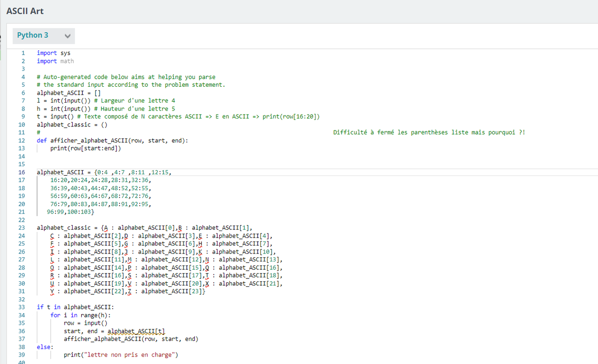Click the line ending with "alphabet_ASCII[23]}"
Image resolution: width=598 pixels, height=364 pixels.
pyautogui.click(x=128, y=291)
